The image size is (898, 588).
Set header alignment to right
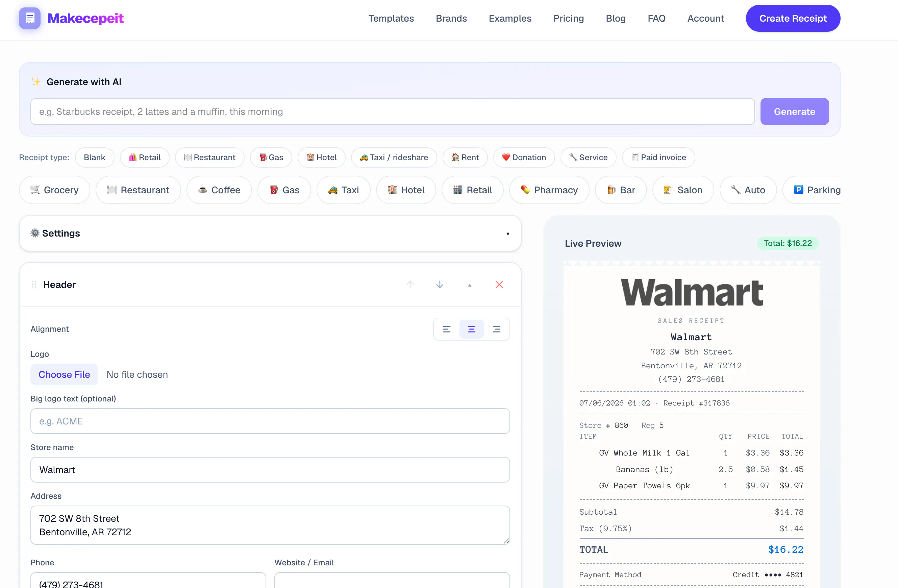coord(497,329)
